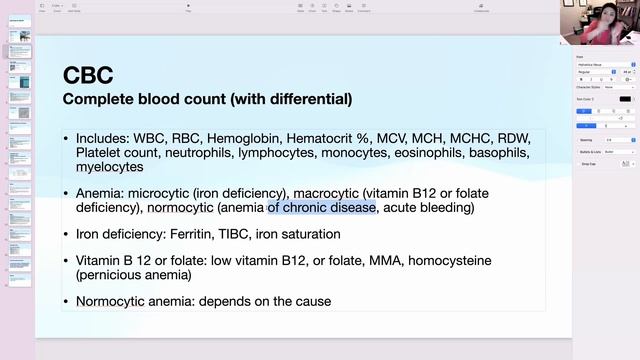This screenshot has height=360, width=640.
Task: Toggle Italic formatting
Action: (591, 79)
